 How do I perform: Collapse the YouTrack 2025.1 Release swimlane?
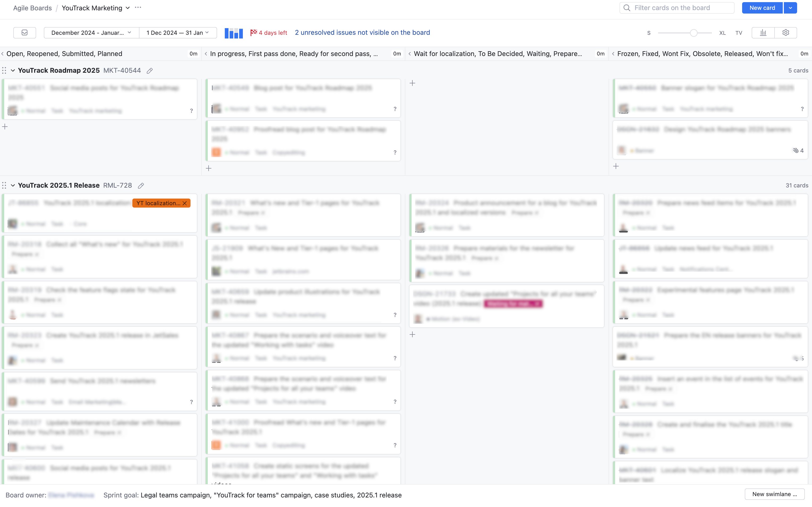pos(13,186)
